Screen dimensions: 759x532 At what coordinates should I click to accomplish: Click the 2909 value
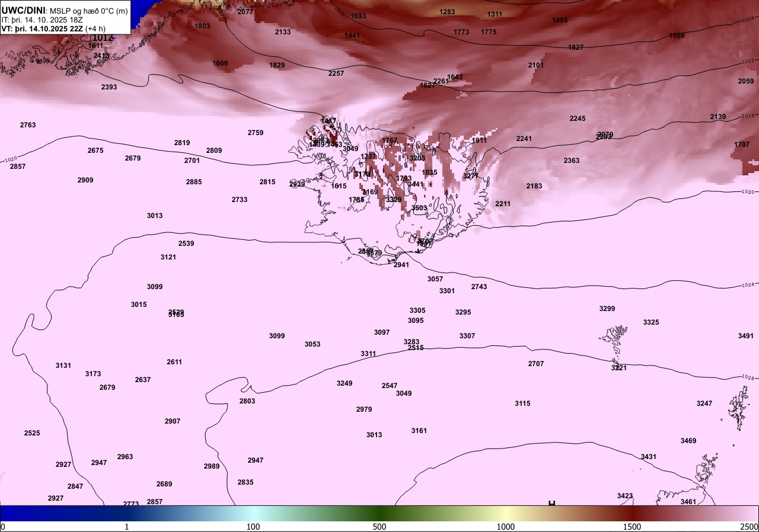(85, 180)
